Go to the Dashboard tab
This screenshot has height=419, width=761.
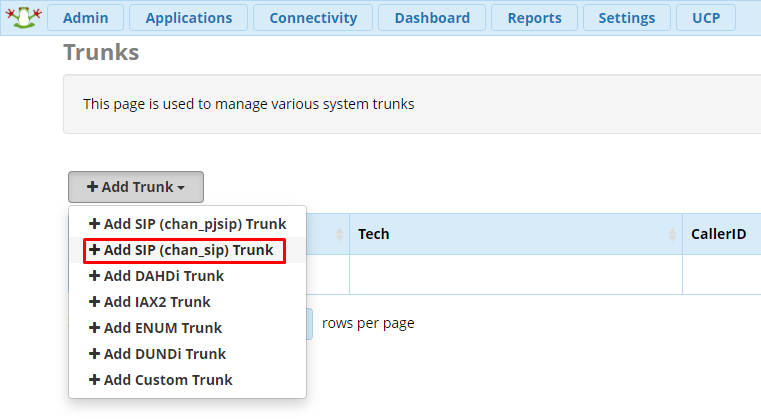(x=432, y=18)
